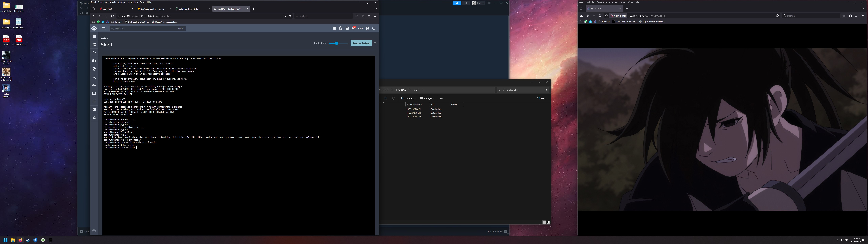Switch to the SABnzbd Config - Folders tab
Screen dimensions: 868x244
coord(153,9)
